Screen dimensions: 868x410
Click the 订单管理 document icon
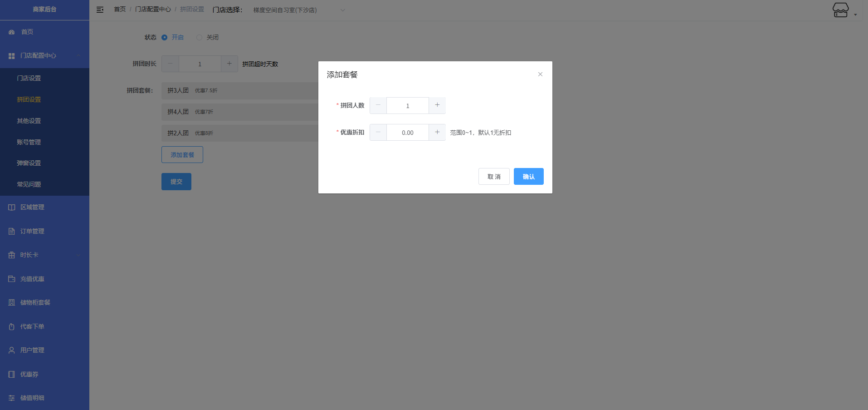click(12, 232)
